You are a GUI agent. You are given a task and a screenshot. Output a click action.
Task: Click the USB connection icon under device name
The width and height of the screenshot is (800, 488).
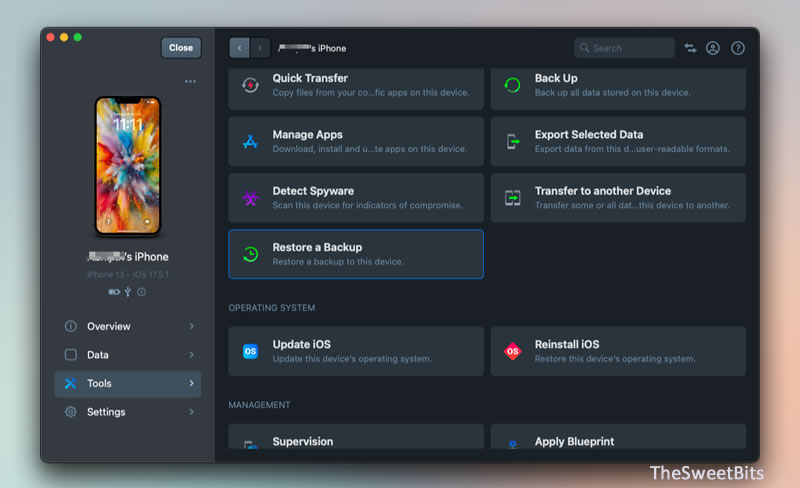[x=128, y=292]
